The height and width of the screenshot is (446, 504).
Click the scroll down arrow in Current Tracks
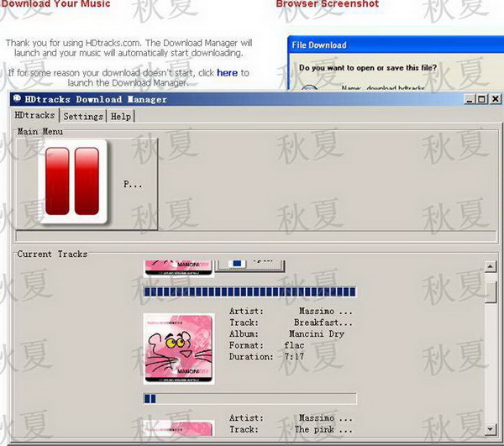pyautogui.click(x=491, y=428)
